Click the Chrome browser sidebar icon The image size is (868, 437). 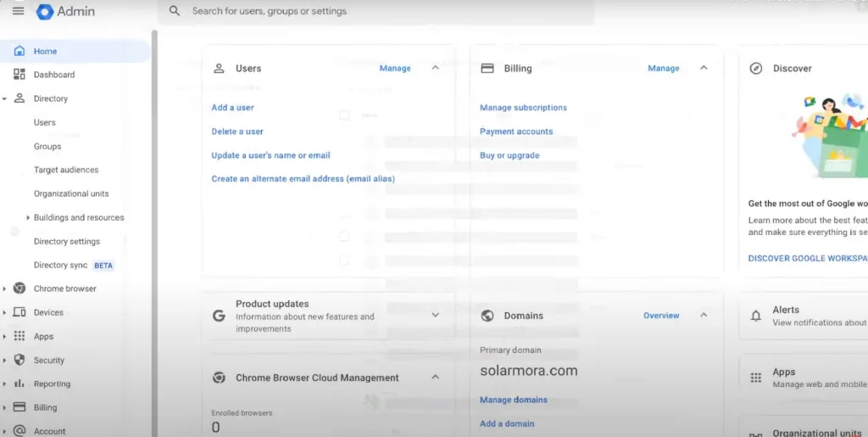19,289
